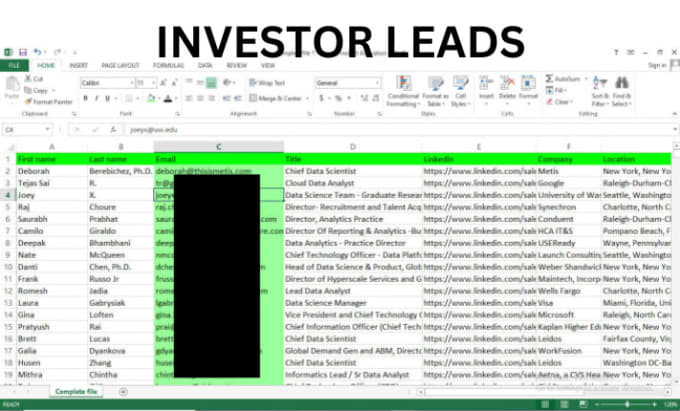Open the Cell Styles gallery
This screenshot has height=411, width=680.
coord(461,91)
